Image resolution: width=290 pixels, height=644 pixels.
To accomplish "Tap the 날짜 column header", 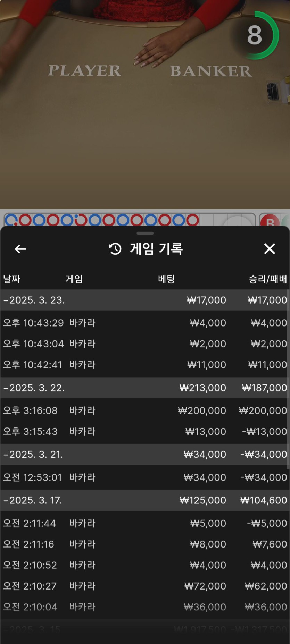I will [x=12, y=279].
